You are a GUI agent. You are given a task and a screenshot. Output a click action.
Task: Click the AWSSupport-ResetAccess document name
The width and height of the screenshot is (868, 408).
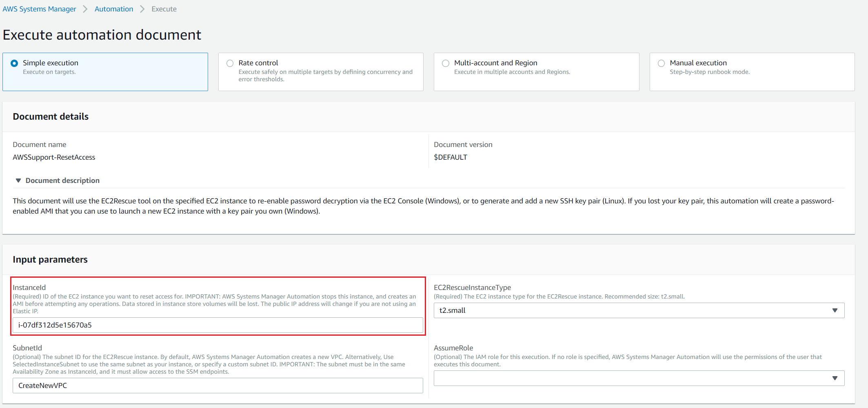tap(54, 157)
